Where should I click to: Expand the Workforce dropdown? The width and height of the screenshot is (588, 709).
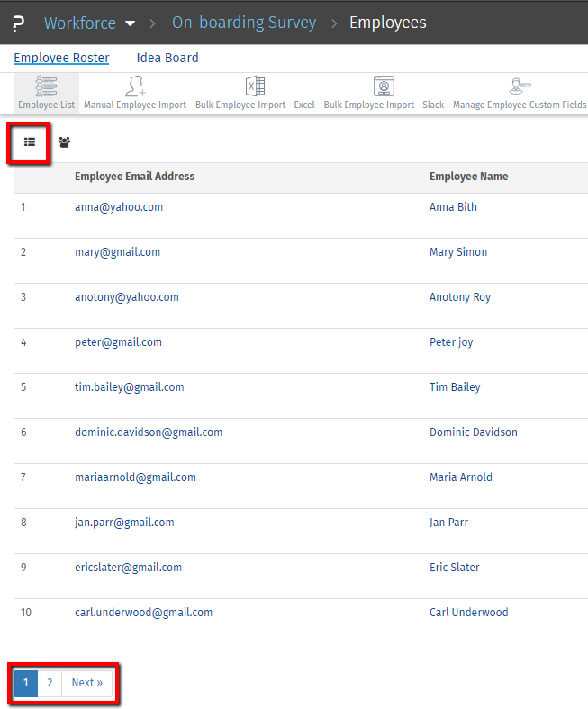coord(131,23)
